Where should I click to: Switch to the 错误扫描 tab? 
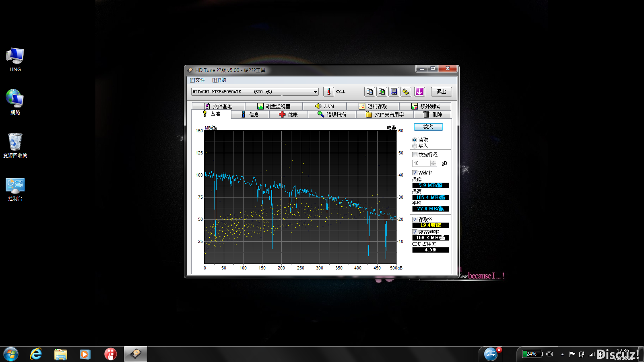pos(332,115)
